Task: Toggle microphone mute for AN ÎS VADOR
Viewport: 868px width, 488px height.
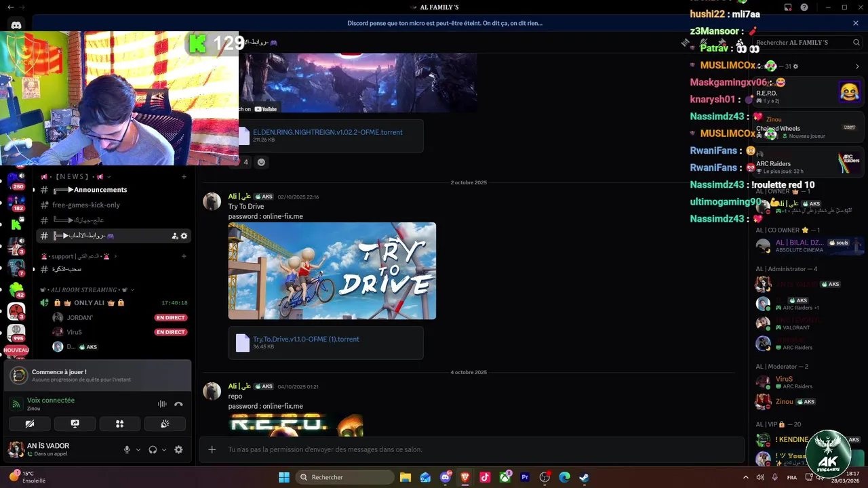Action: click(127, 449)
